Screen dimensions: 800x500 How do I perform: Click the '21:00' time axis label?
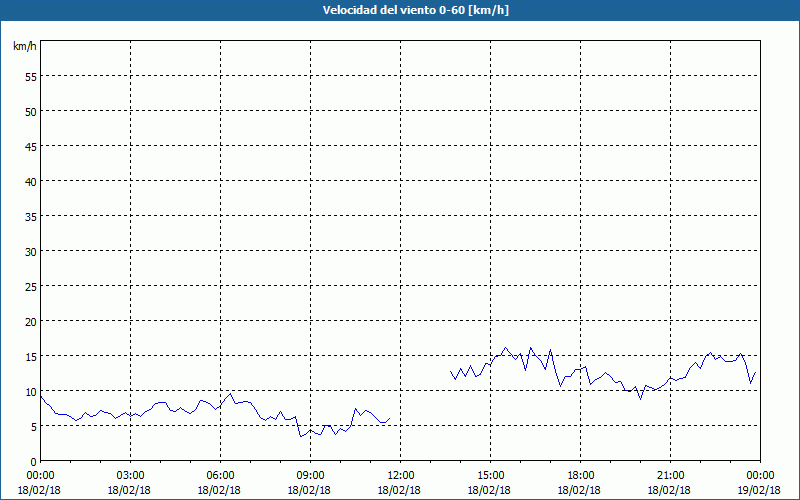[670, 476]
